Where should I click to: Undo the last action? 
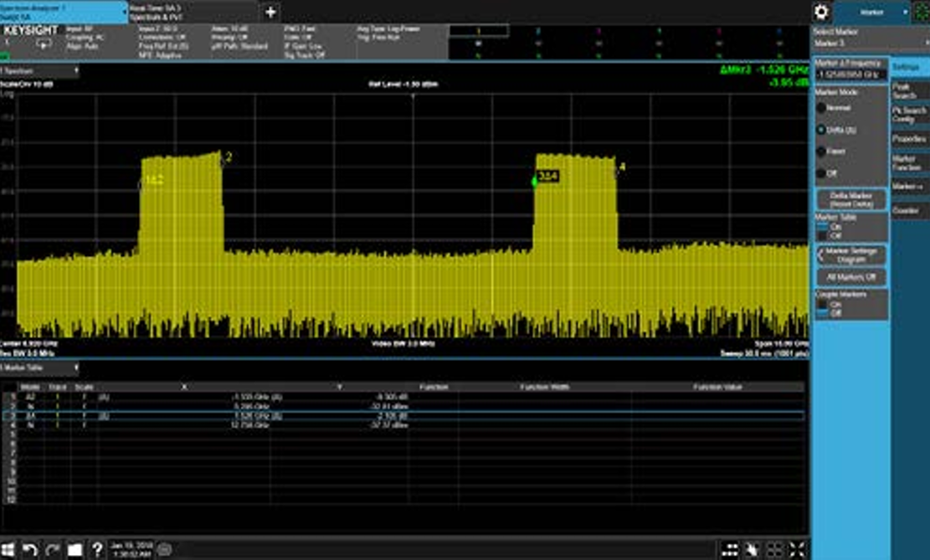click(x=29, y=549)
